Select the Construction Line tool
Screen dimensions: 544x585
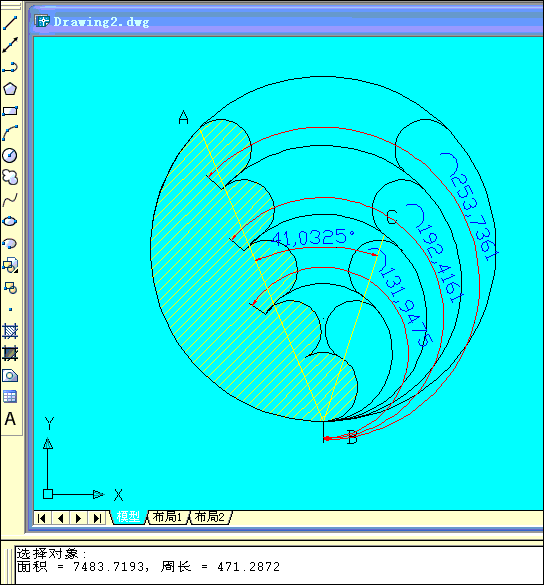(10, 45)
